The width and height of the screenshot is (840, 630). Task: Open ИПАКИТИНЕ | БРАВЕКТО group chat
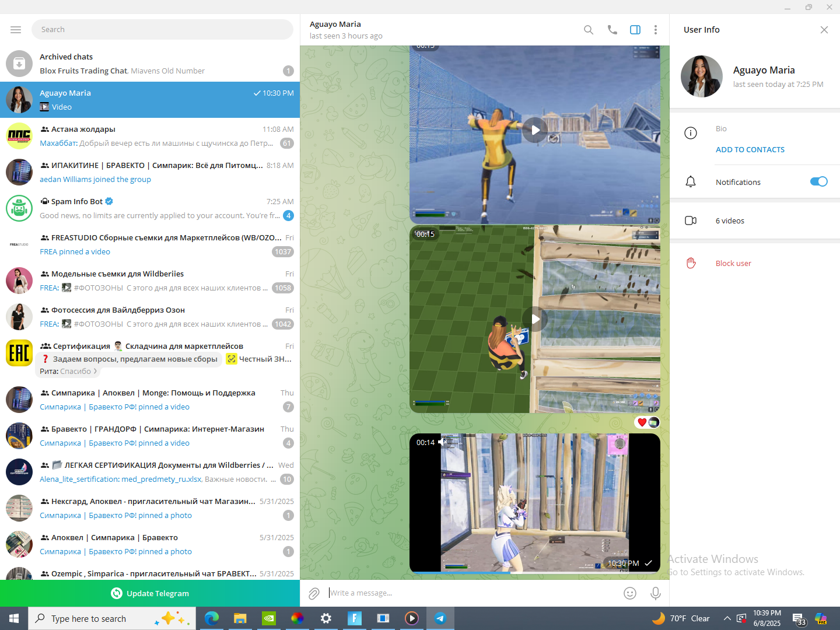point(150,172)
